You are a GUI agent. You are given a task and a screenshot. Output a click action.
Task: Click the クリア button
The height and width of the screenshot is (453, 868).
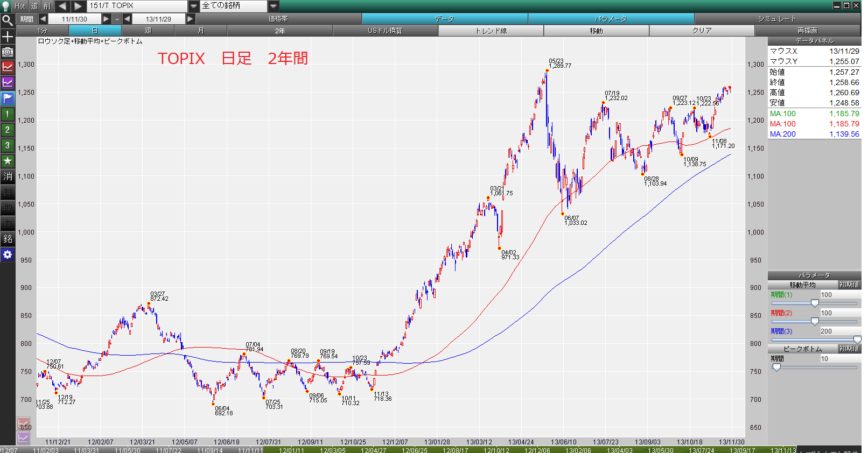[x=702, y=31]
